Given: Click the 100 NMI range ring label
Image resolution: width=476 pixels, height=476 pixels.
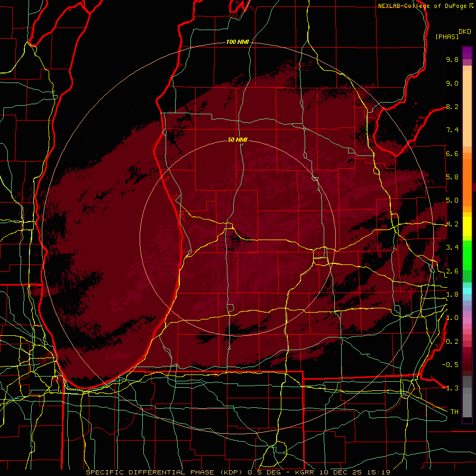Looking at the screenshot, I should 237,42.
